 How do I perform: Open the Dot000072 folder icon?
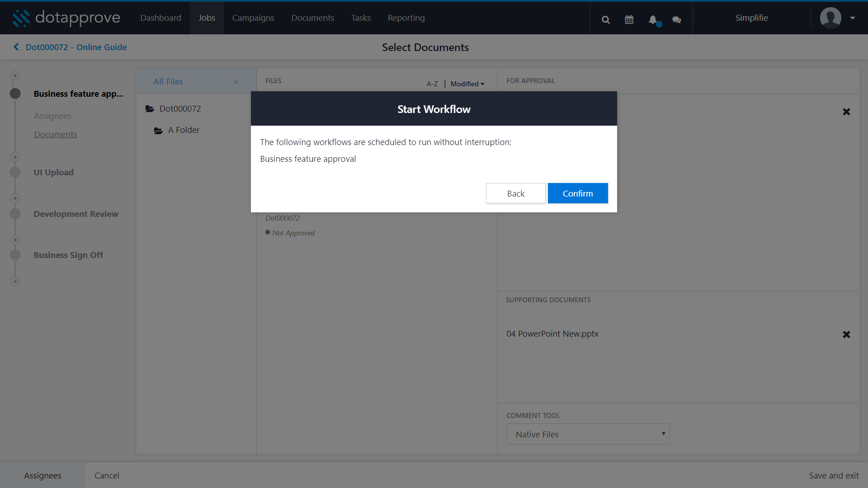(150, 109)
